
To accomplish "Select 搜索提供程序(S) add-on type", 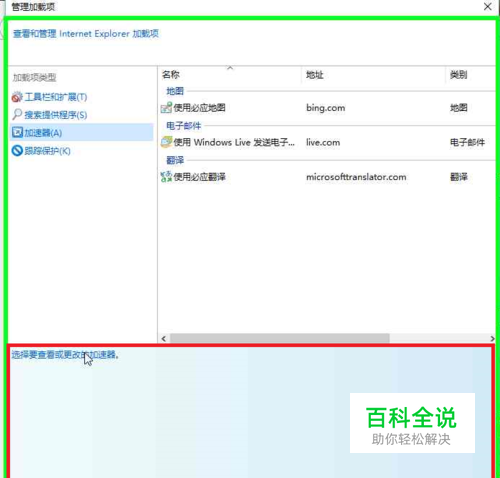I will [56, 115].
